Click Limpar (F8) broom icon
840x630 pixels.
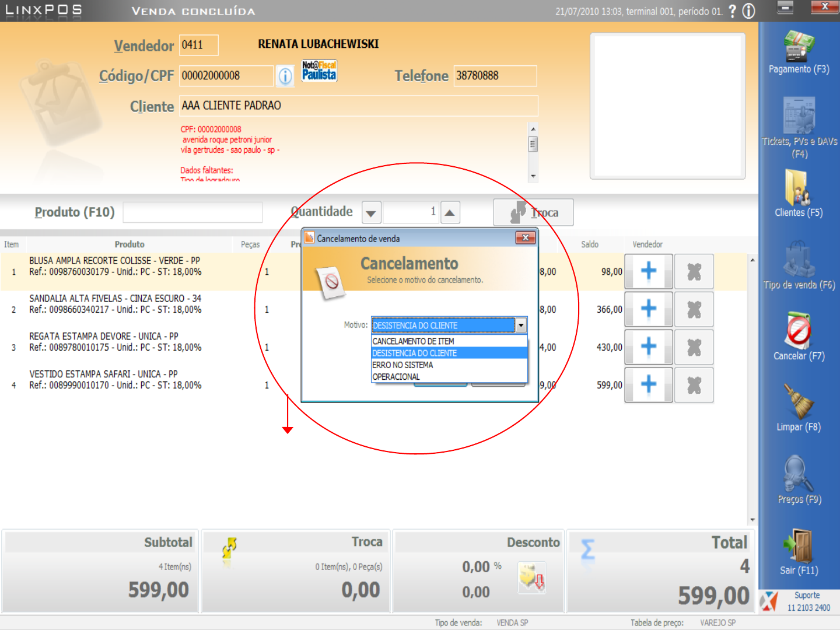(799, 401)
